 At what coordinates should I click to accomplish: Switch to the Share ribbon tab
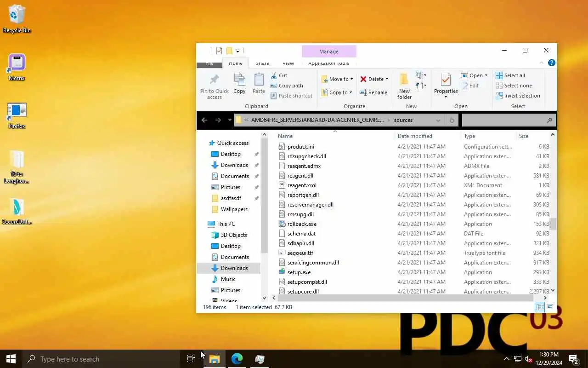click(262, 63)
